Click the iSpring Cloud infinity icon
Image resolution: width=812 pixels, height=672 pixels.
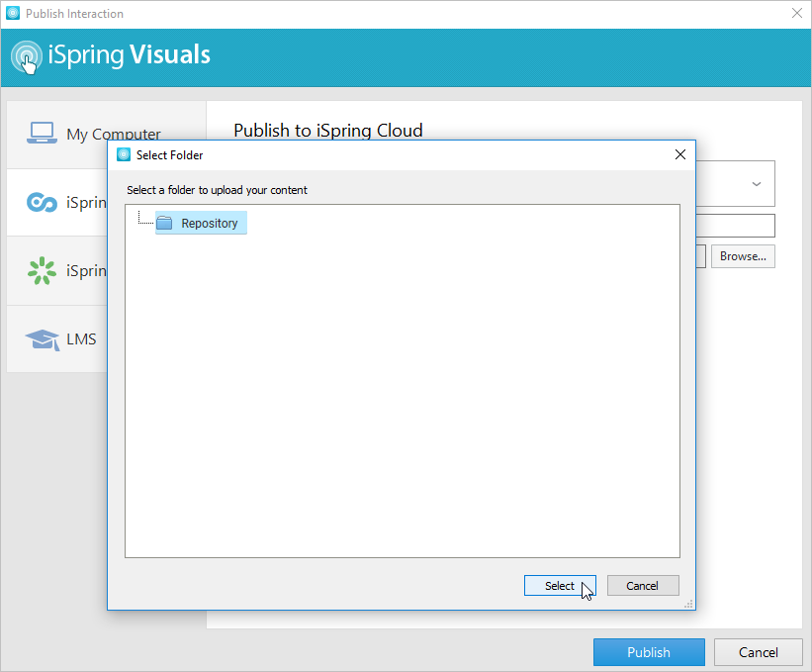(42, 202)
